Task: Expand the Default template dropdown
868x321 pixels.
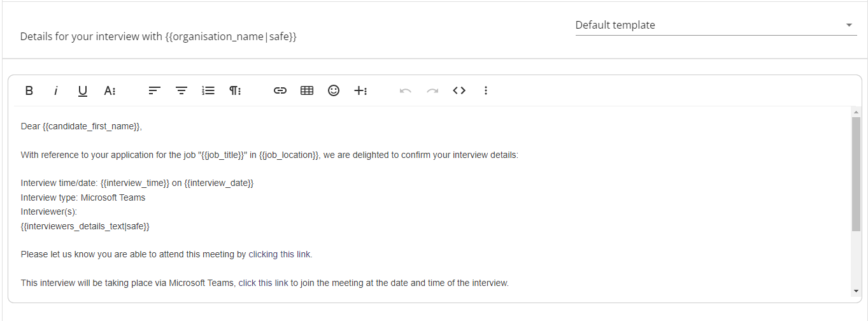Action: click(x=716, y=25)
